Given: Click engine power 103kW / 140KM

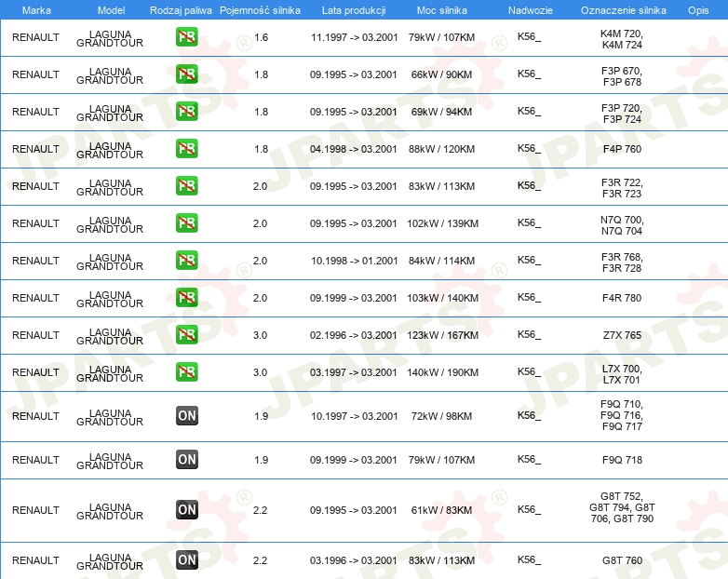Looking at the screenshot, I should [x=442, y=298].
